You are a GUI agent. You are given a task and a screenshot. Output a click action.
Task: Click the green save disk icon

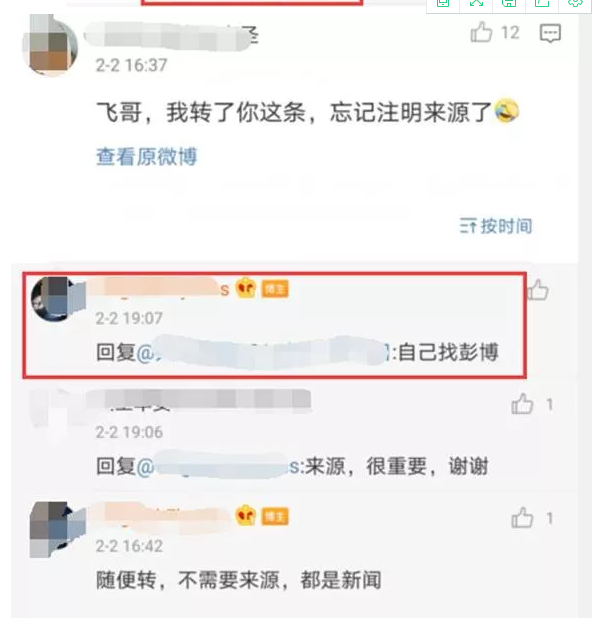tap(509, 3)
